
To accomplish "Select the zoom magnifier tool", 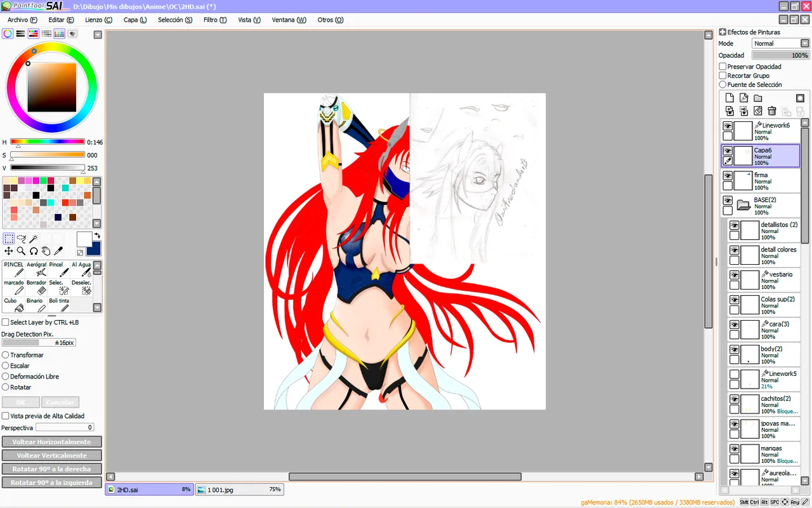I will [21, 251].
